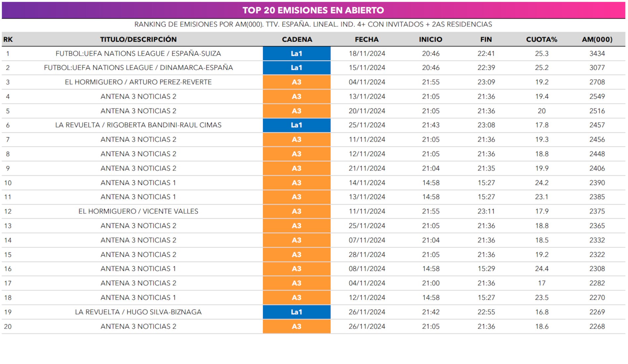628x364 pixels.
Task: Click the CADENA column header
Action: pyautogui.click(x=297, y=39)
